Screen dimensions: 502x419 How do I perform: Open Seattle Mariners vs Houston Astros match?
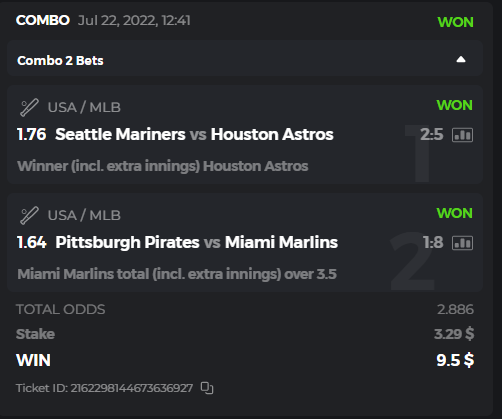[194, 134]
